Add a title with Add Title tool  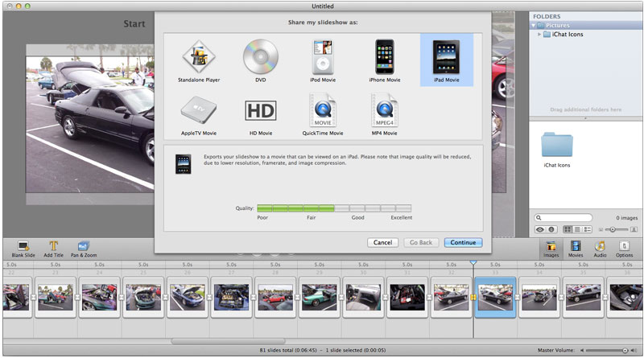pyautogui.click(x=54, y=249)
